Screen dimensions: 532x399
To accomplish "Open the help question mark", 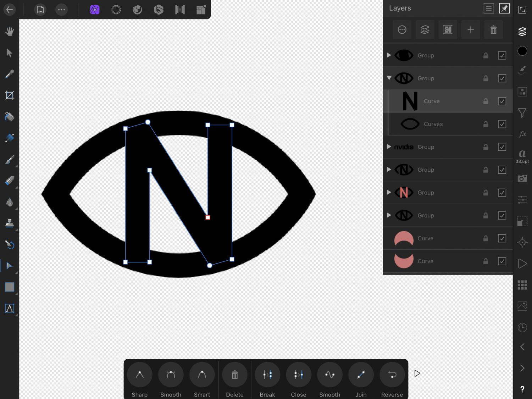I will point(522,389).
